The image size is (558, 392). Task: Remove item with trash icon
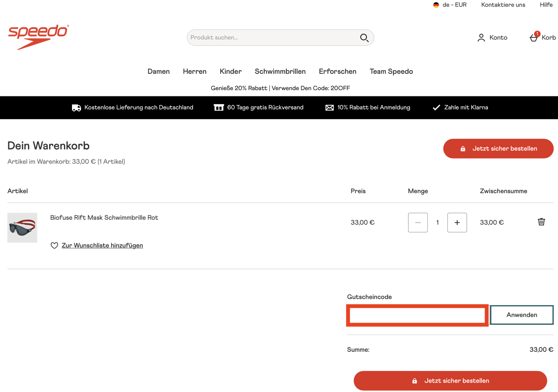click(541, 222)
